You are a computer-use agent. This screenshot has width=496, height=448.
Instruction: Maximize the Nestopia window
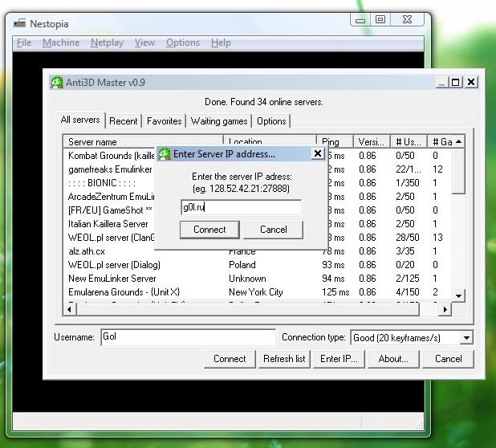point(380,19)
